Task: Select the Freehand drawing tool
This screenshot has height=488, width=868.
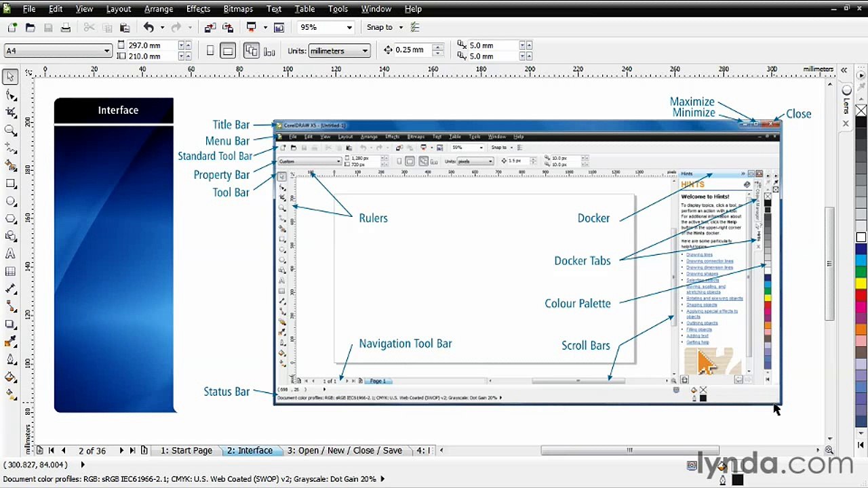Action: coord(11,148)
